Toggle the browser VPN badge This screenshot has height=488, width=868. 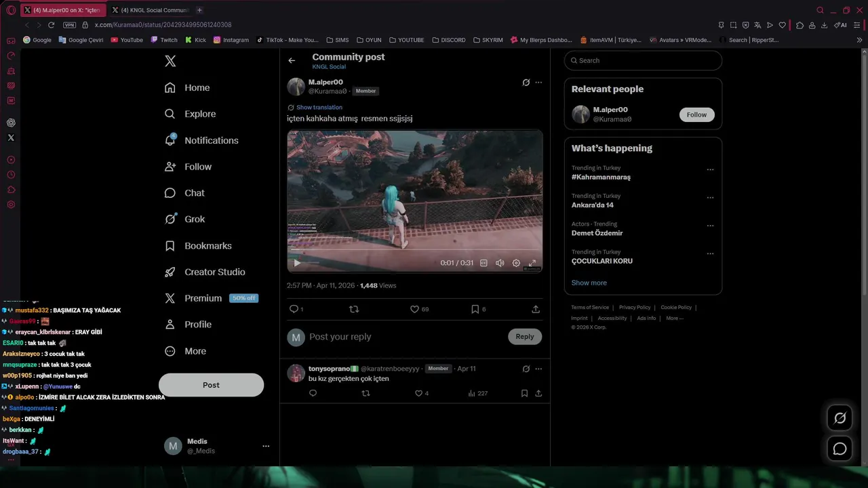click(69, 25)
